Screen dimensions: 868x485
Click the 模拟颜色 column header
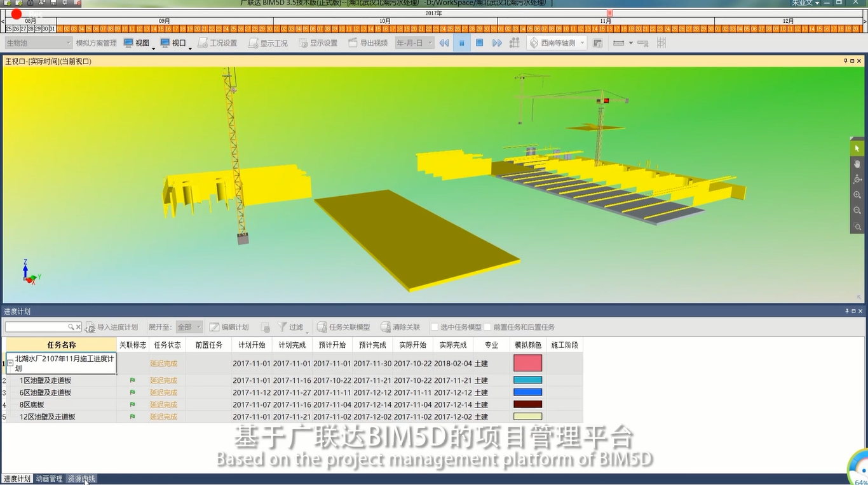[x=528, y=345]
